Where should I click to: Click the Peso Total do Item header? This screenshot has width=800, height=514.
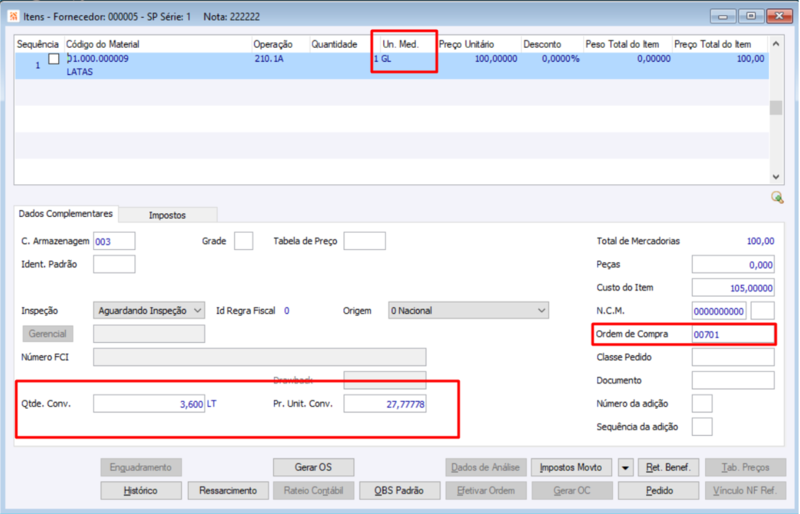pyautogui.click(x=628, y=44)
